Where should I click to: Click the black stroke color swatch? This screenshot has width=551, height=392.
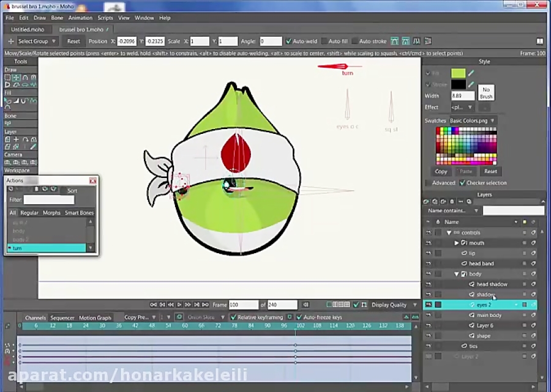tap(458, 84)
